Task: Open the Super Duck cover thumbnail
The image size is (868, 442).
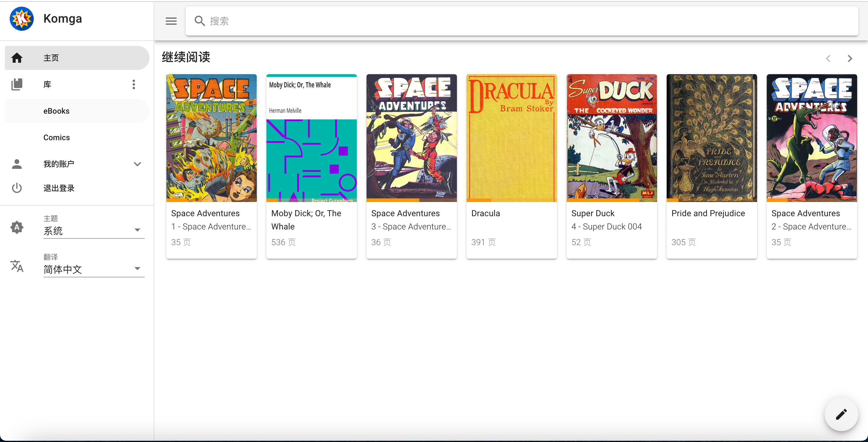Action: coord(611,138)
